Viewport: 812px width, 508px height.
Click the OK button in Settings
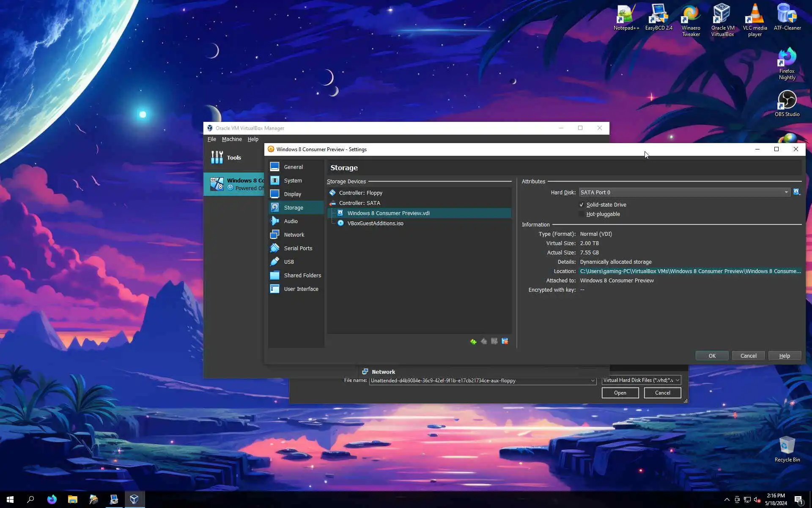(712, 356)
